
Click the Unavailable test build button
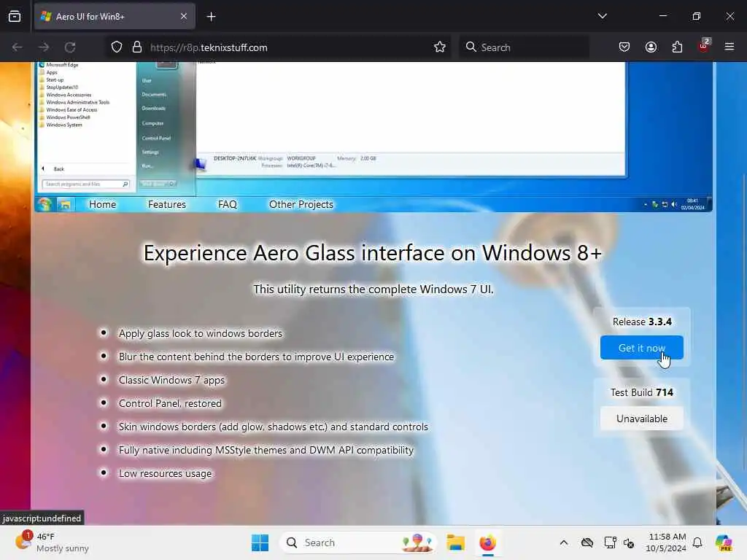click(x=642, y=419)
